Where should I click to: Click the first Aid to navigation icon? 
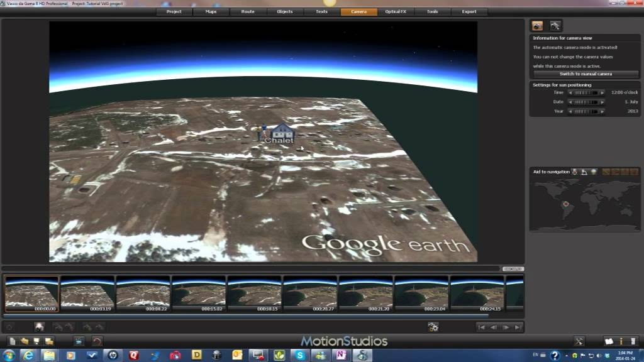(575, 172)
